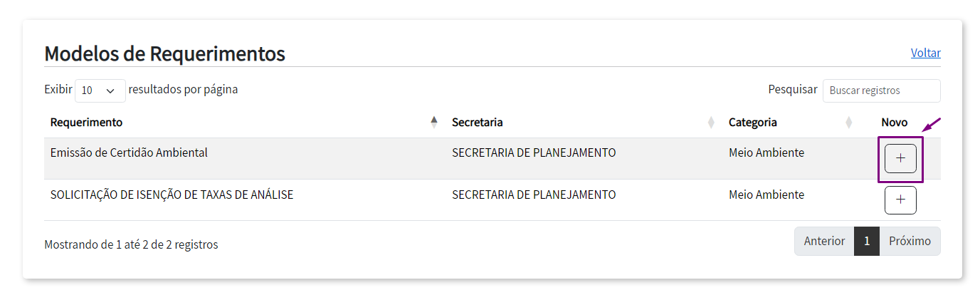Open the results per page dropdown
The width and height of the screenshot is (980, 295).
100,90
